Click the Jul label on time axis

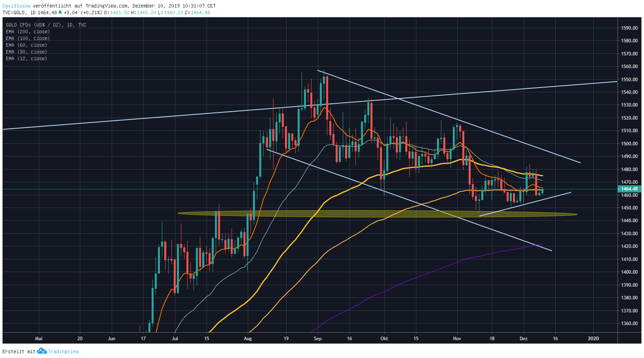click(x=175, y=339)
